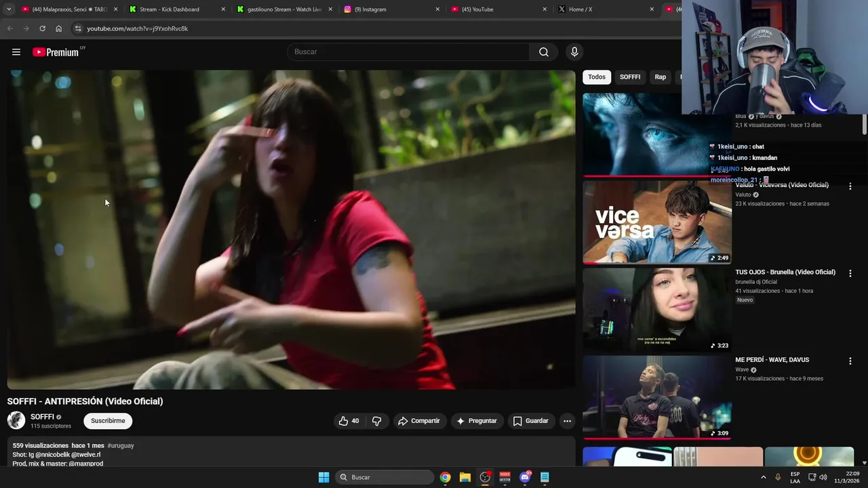Open the SOFFFI channel name link
868x488 pixels.
tap(42, 417)
